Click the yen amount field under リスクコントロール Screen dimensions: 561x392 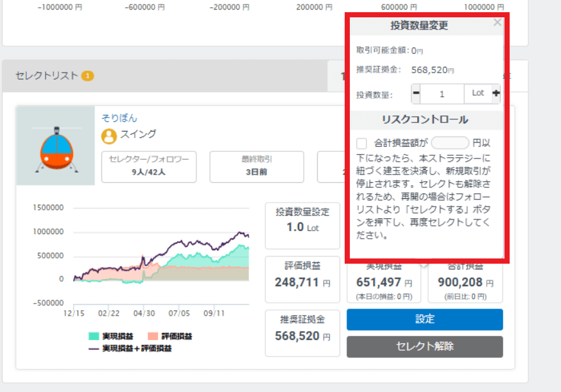pyautogui.click(x=451, y=142)
